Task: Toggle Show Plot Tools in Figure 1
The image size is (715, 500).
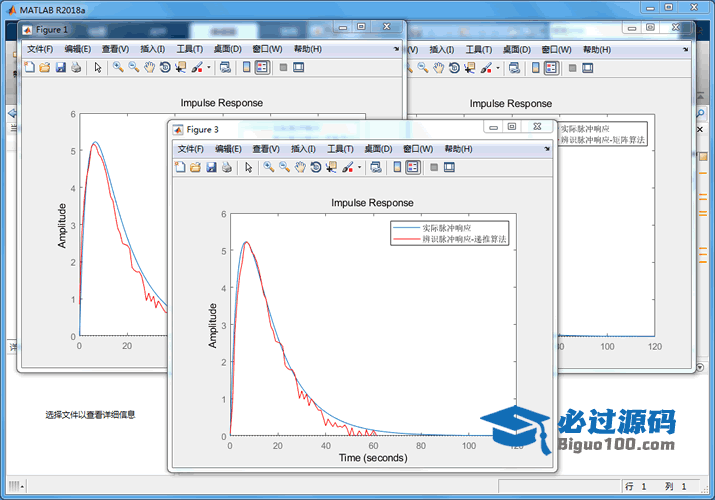Action: click(299, 67)
